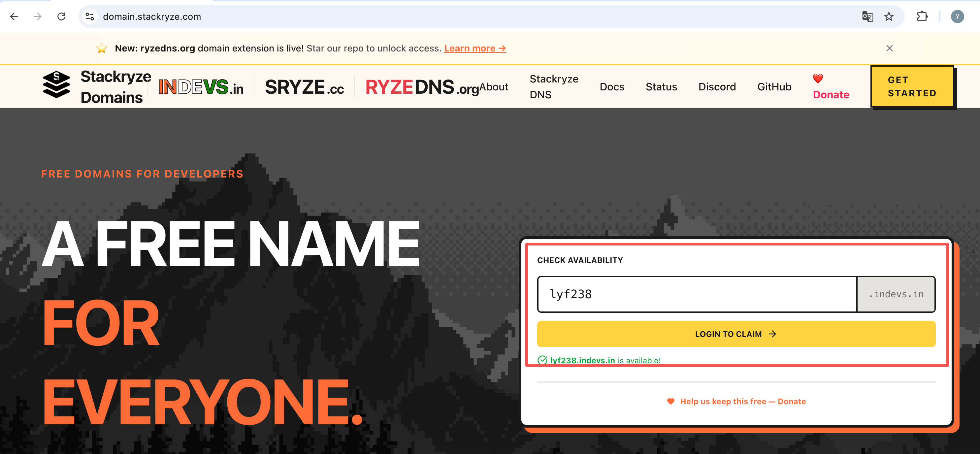This screenshot has height=454, width=980.
Task: Click the browser forward arrow
Action: 37,16
